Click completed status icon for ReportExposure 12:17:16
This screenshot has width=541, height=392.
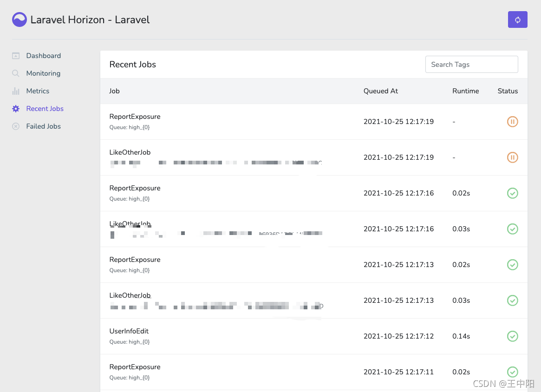tap(512, 193)
